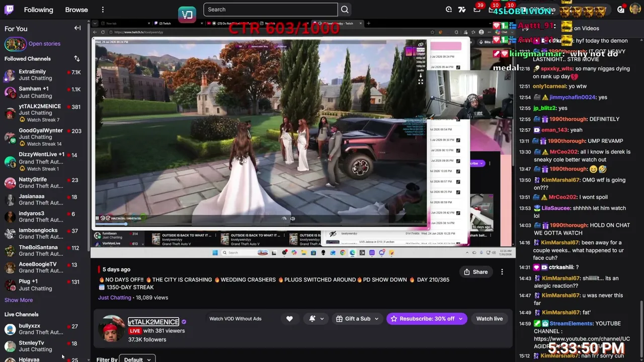This screenshot has width=644, height=362.
Task: Click Resubscribe 30% off button
Action: coord(426,319)
